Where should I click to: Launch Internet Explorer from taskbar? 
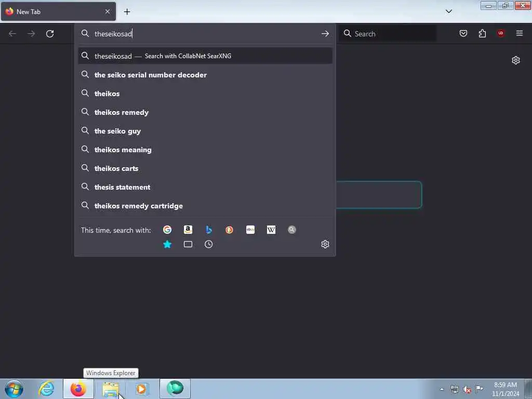[x=46, y=389]
